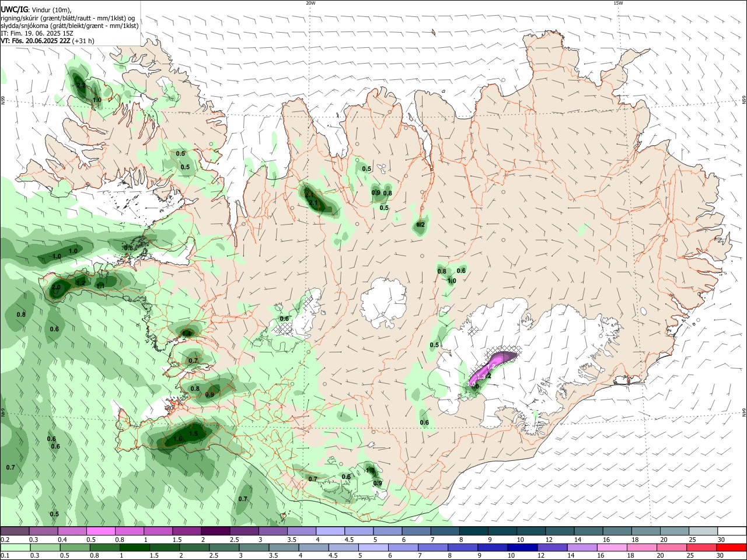Select the 'slydda/snjókoma' description line
Viewport: 747px width, 560px height.
pos(69,26)
